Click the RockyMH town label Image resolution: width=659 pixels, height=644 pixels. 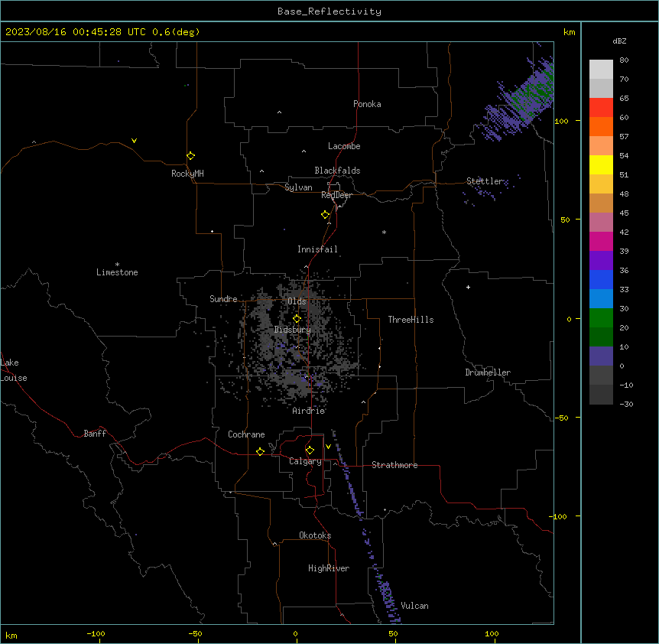click(x=187, y=174)
